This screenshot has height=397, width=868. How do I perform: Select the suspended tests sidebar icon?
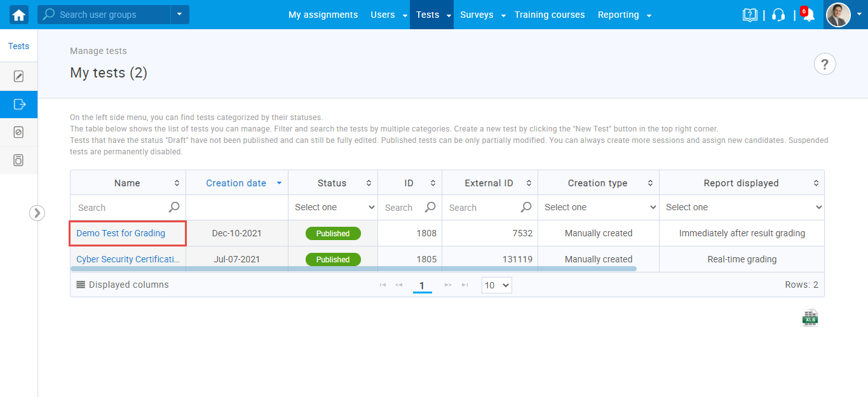click(x=18, y=132)
